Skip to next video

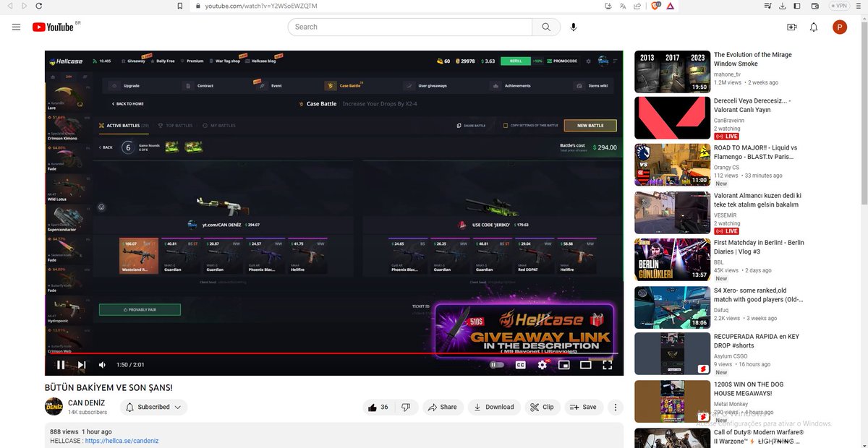(82, 365)
